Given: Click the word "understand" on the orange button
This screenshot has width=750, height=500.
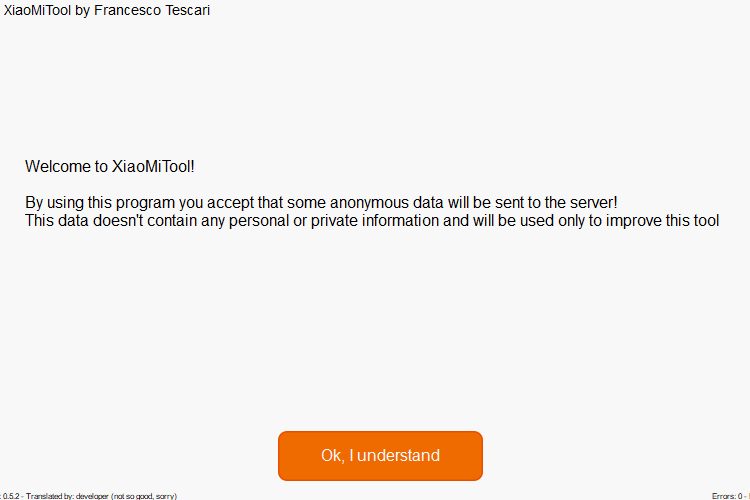Looking at the screenshot, I should [x=398, y=456].
